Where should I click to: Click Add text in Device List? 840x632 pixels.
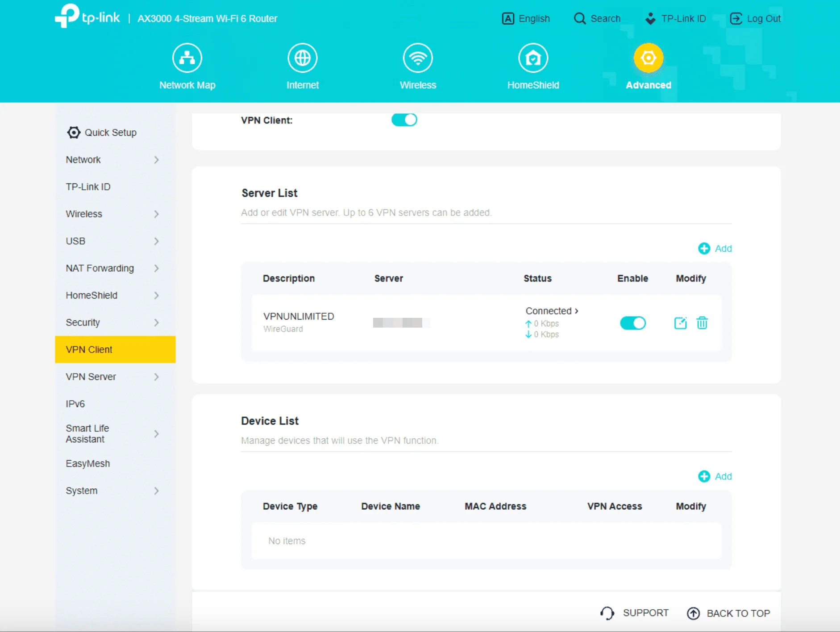[723, 476]
